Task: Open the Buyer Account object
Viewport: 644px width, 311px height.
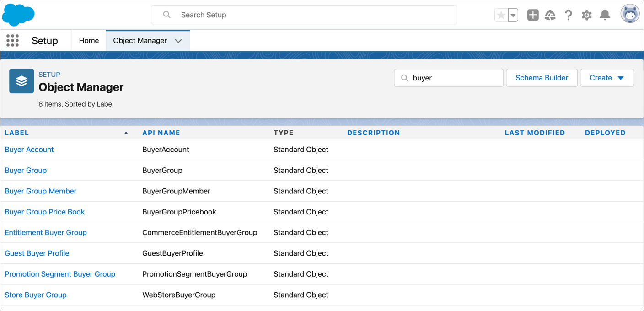Action: pyautogui.click(x=29, y=150)
